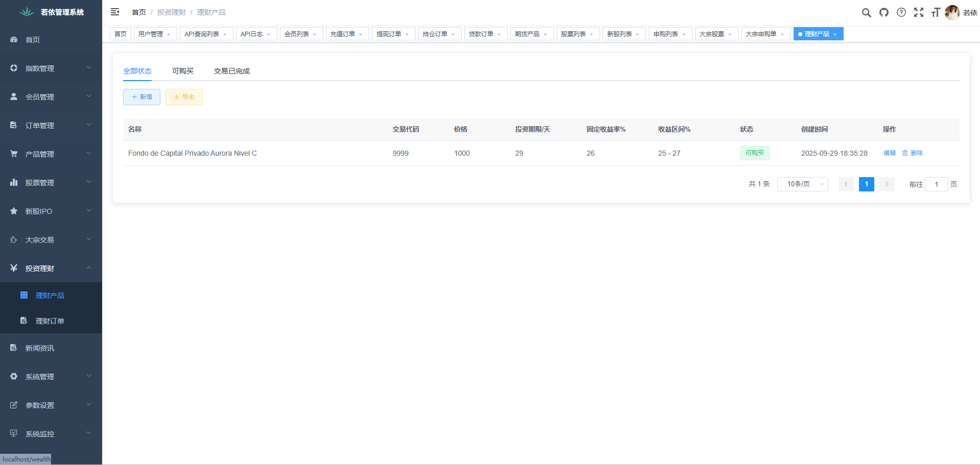Close the 用户管理 tab

point(169,34)
